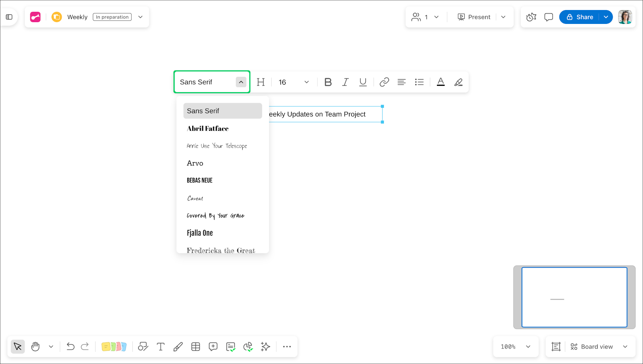
Task: Insert a link on the selected text
Action: pyautogui.click(x=384, y=82)
